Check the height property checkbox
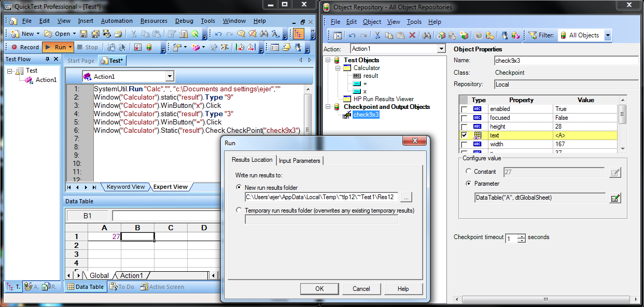This screenshot has height=307, width=644. (x=464, y=127)
